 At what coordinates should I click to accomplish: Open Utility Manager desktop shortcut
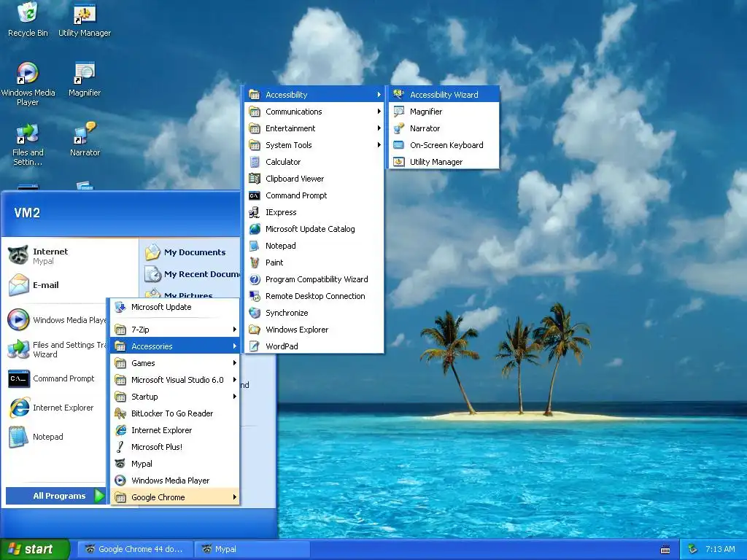pos(85,20)
